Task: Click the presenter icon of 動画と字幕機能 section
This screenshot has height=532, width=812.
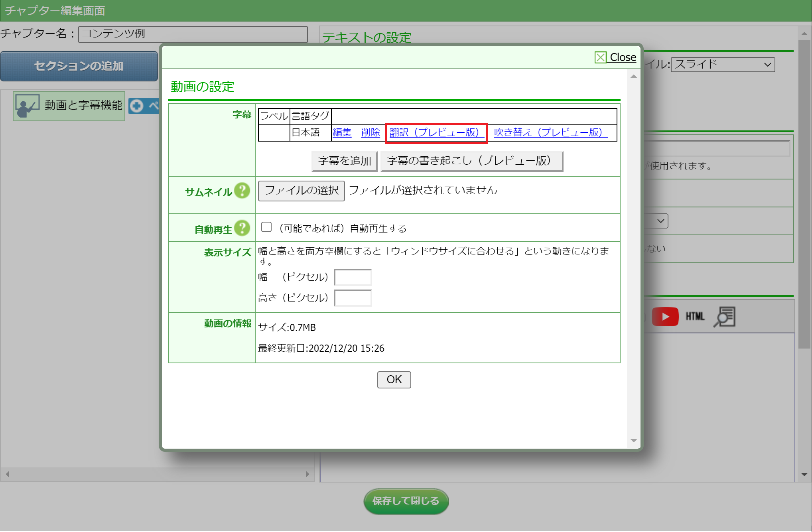Action: [27, 106]
